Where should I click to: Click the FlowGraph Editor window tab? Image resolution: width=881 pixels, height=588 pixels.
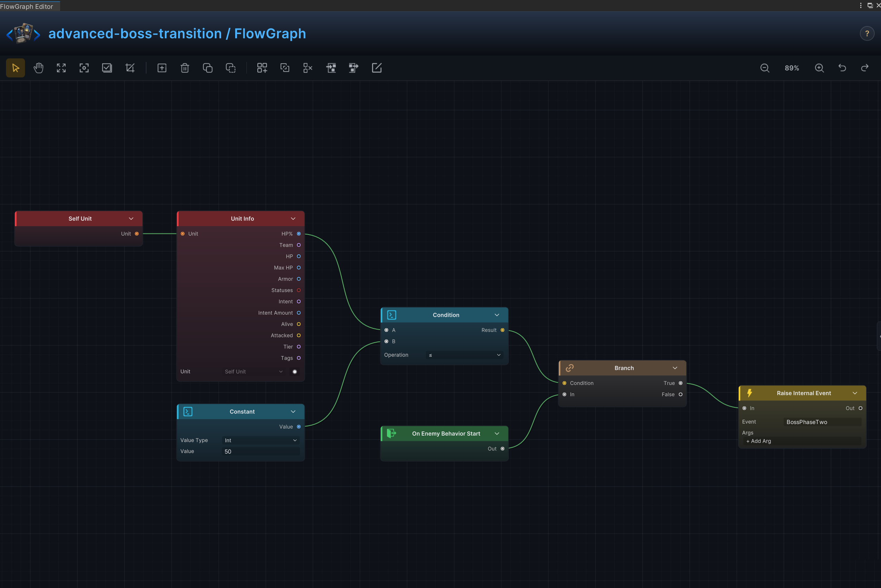click(x=29, y=6)
